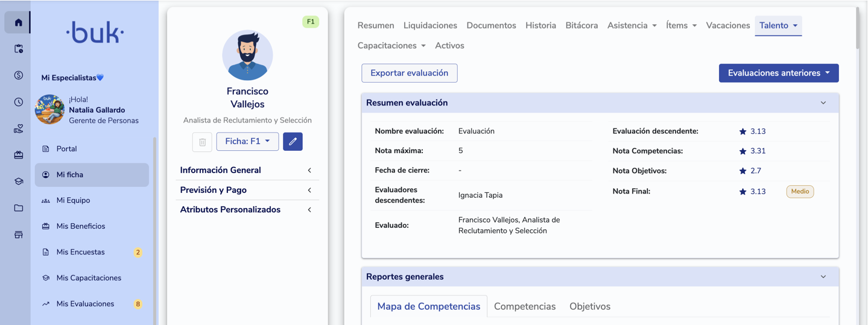This screenshot has width=868, height=325.
Task: Open the Ficha: F1 dropdown
Action: point(247,141)
